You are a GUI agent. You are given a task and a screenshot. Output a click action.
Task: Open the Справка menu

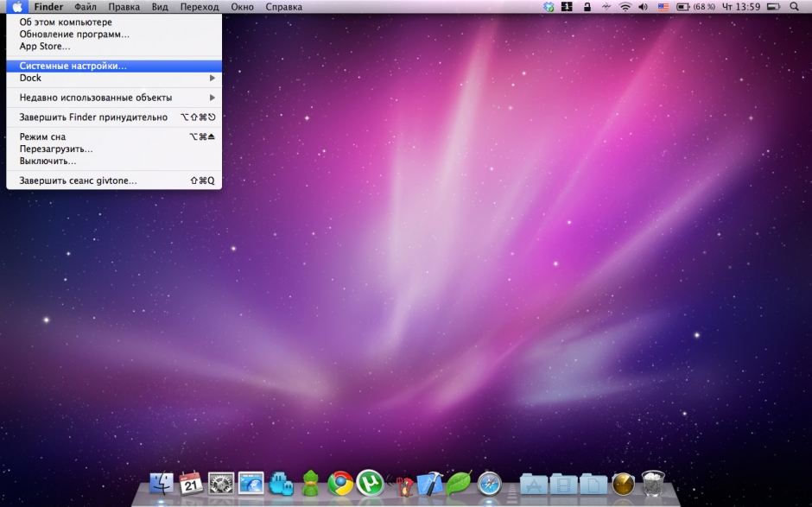(284, 7)
